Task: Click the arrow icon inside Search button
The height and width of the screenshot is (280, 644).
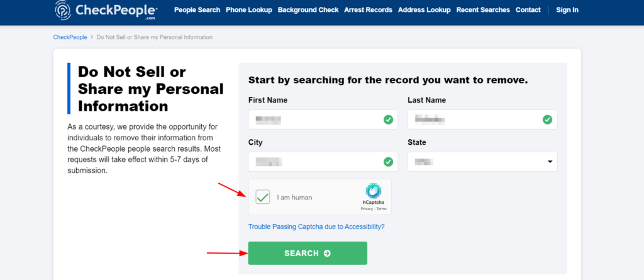Action: coord(327,254)
